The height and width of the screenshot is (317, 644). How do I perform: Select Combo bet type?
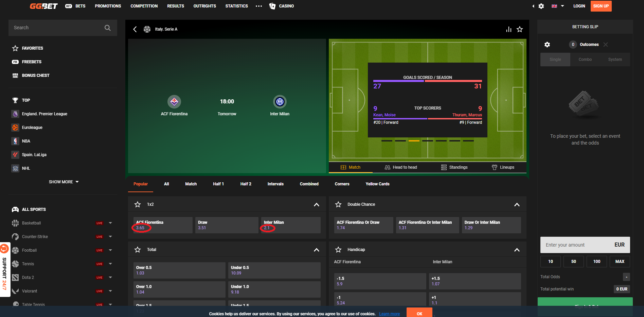pyautogui.click(x=585, y=60)
